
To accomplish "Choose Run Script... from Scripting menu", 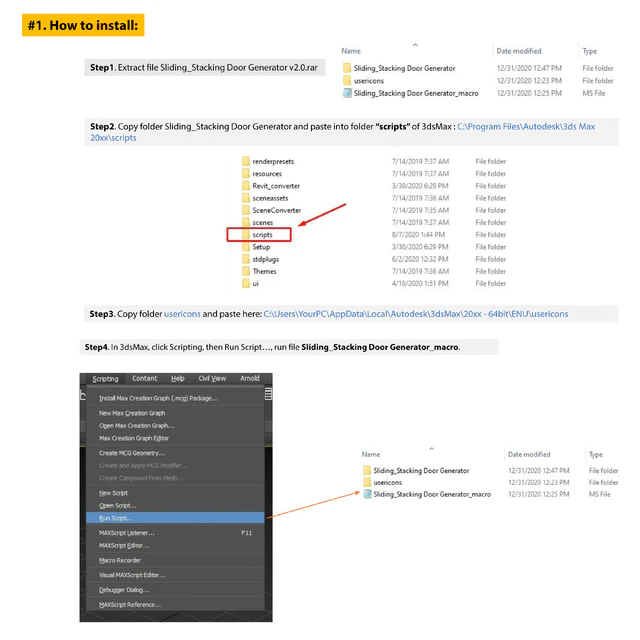I will [115, 518].
